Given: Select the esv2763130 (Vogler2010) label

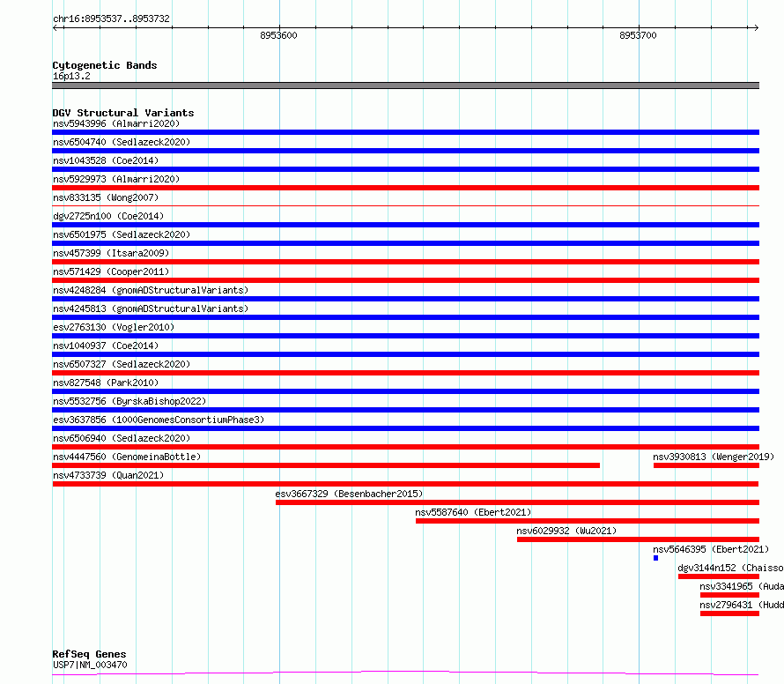Looking at the screenshot, I should 114,327.
